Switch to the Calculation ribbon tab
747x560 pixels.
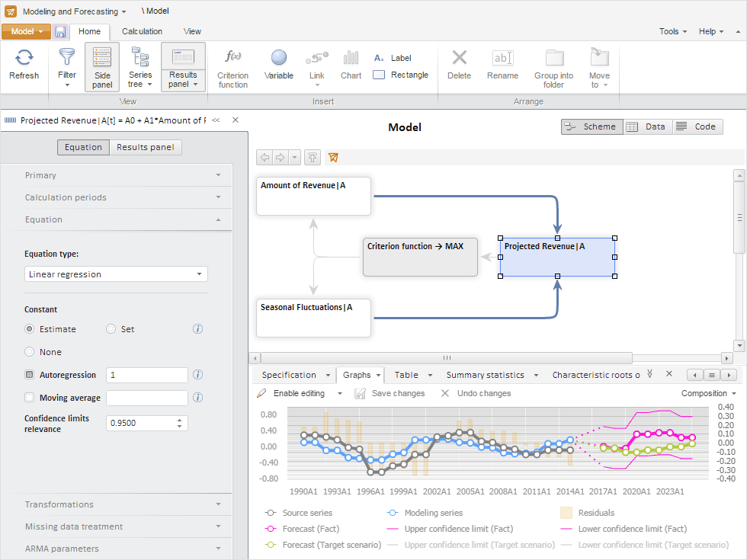(x=142, y=32)
